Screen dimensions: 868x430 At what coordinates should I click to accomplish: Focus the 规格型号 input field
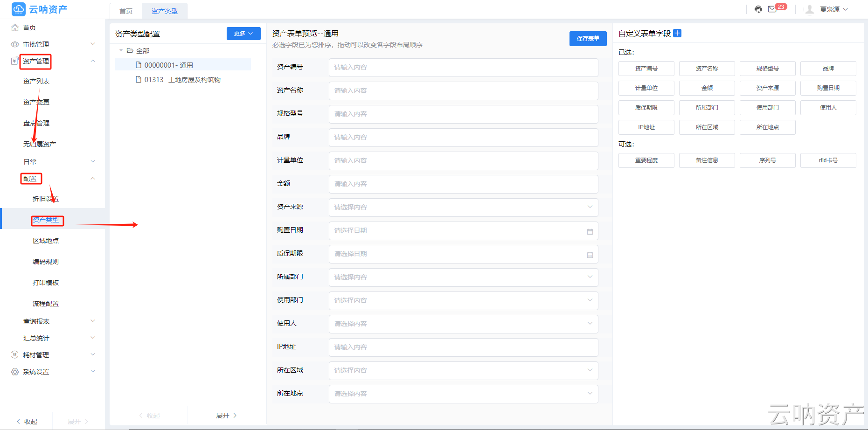click(x=464, y=114)
